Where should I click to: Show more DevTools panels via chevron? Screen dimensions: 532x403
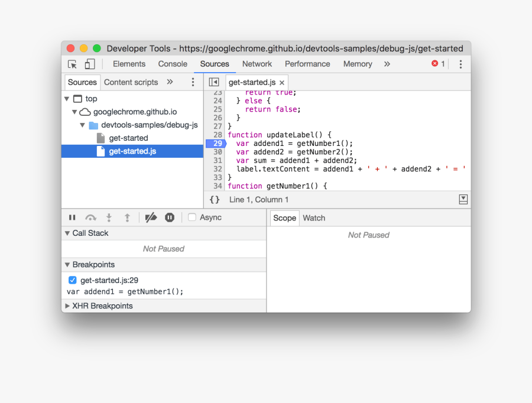[x=387, y=64]
